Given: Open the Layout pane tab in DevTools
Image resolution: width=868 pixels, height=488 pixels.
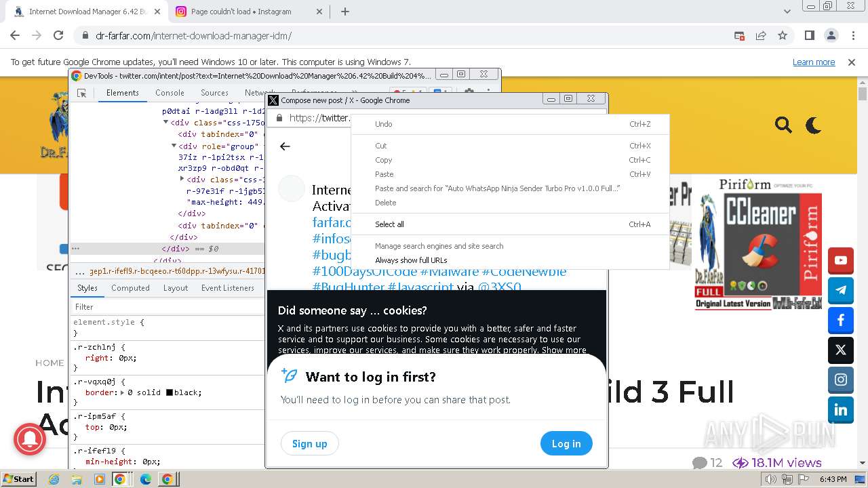Looking at the screenshot, I should [x=176, y=288].
